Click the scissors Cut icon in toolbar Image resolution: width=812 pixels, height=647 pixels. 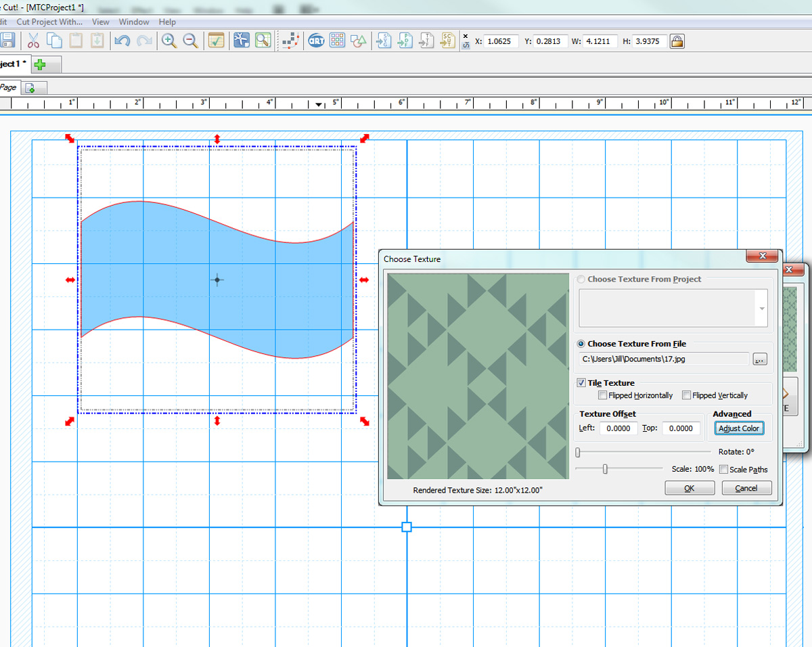[x=33, y=41]
